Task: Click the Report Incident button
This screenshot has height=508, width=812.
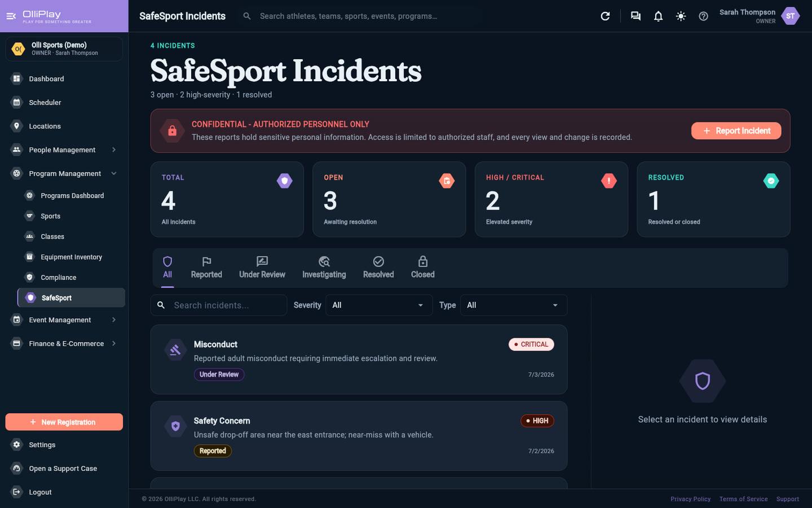Action: pyautogui.click(x=736, y=130)
